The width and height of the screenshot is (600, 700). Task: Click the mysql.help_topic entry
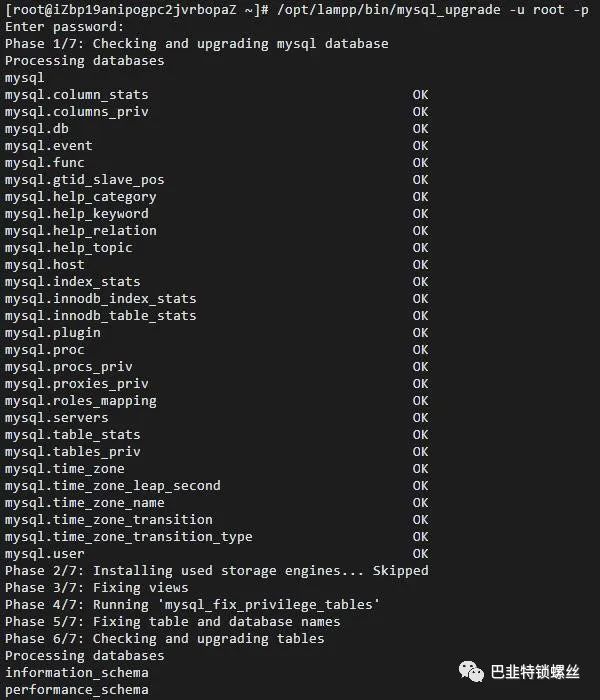tap(68, 248)
